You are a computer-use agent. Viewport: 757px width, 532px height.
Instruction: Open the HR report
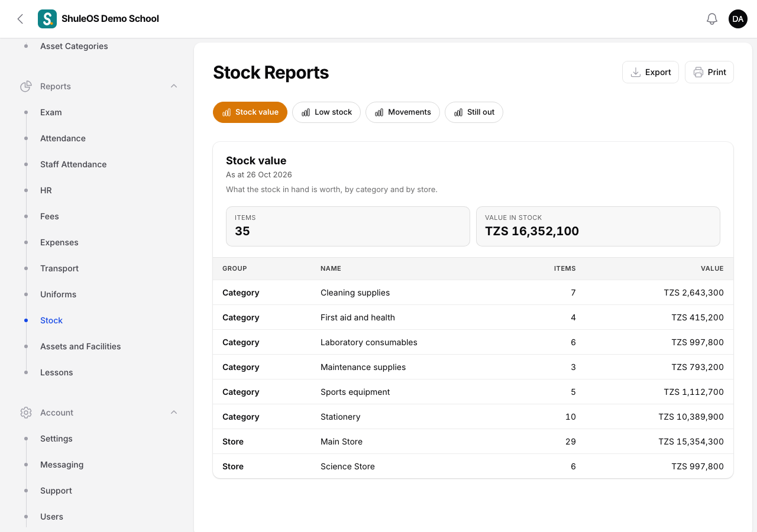(46, 190)
